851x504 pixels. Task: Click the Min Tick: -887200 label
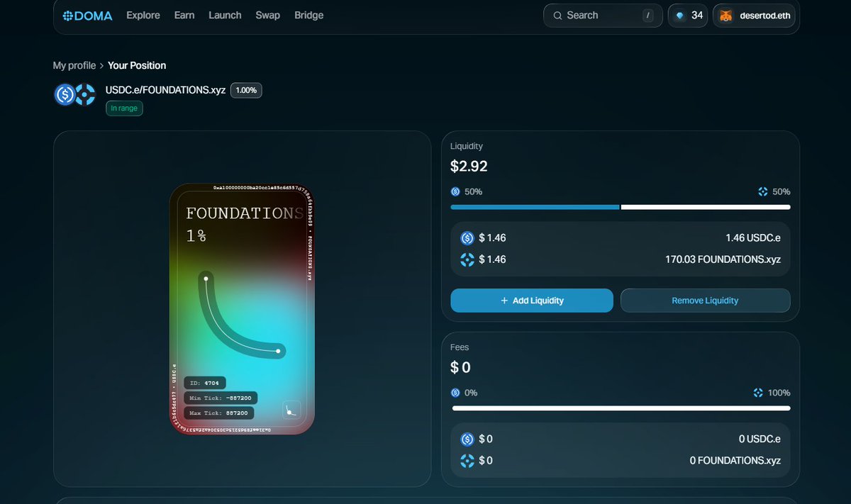[x=221, y=398]
